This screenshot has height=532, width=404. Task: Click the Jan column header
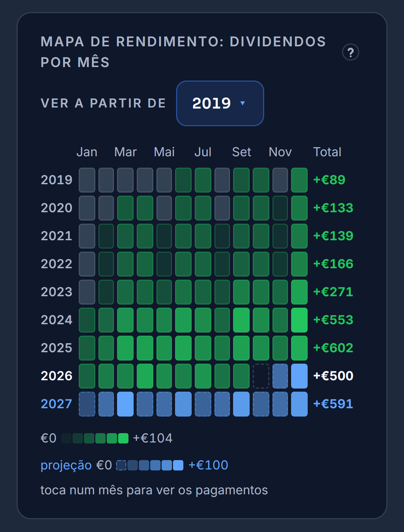point(87,152)
